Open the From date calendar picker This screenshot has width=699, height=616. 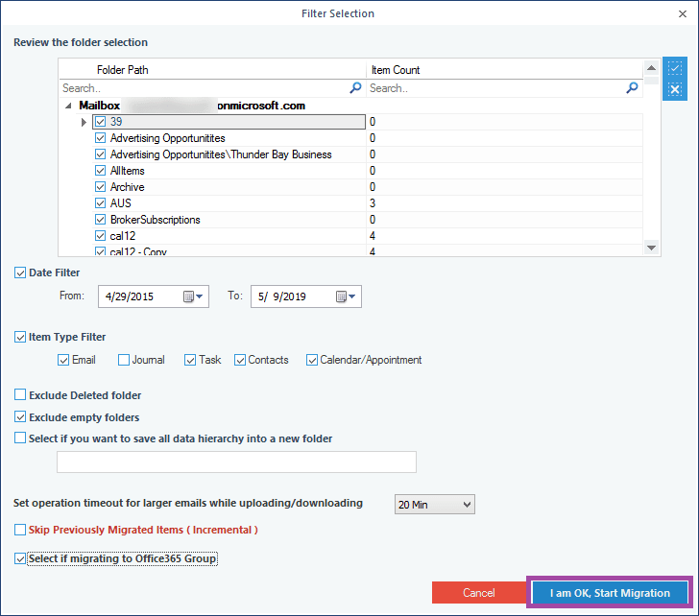[x=195, y=296]
